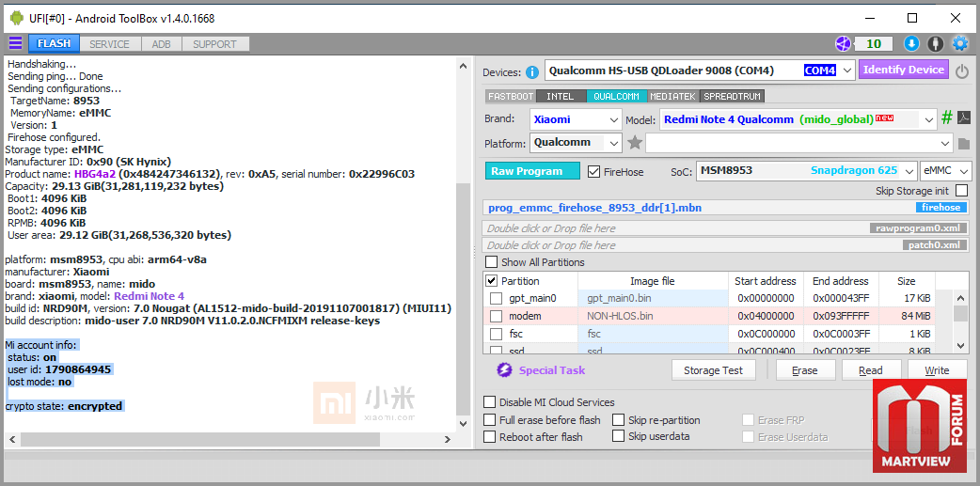
Task: Click the power icon beside Identify Device
Action: click(x=962, y=71)
